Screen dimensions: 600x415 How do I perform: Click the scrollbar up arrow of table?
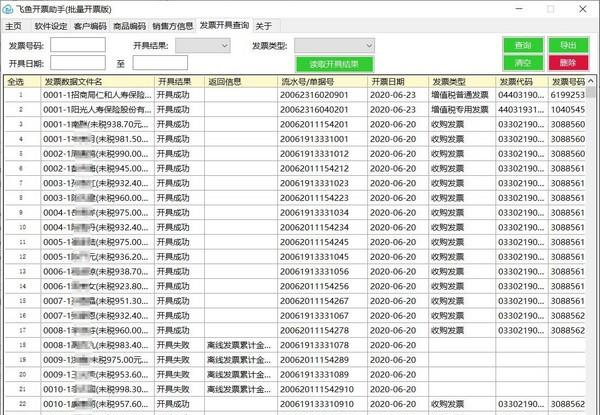(591, 81)
